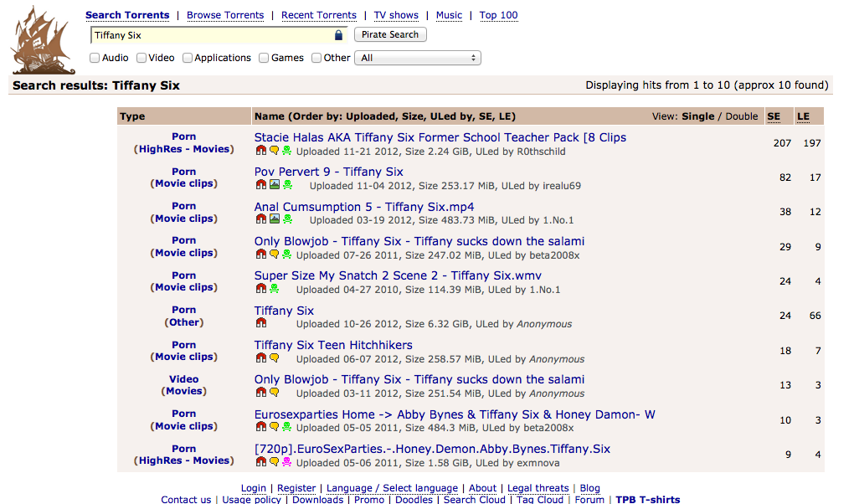Open comments icon for the torrent uploaded 03-11 2012
The height and width of the screenshot is (504, 854).
click(275, 393)
